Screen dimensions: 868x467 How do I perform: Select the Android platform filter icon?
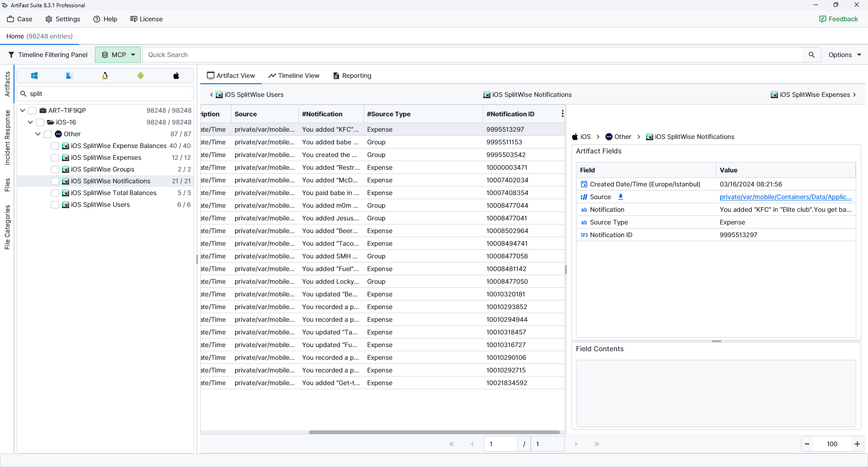[141, 76]
